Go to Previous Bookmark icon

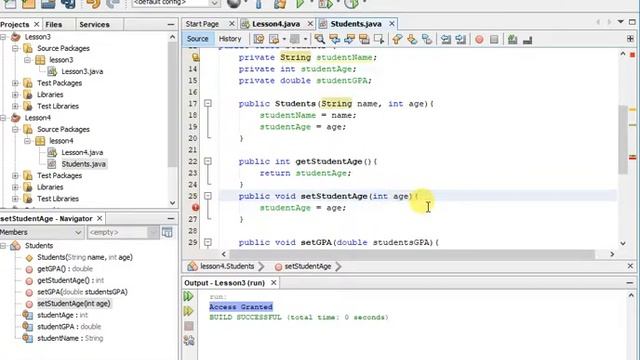(397, 39)
